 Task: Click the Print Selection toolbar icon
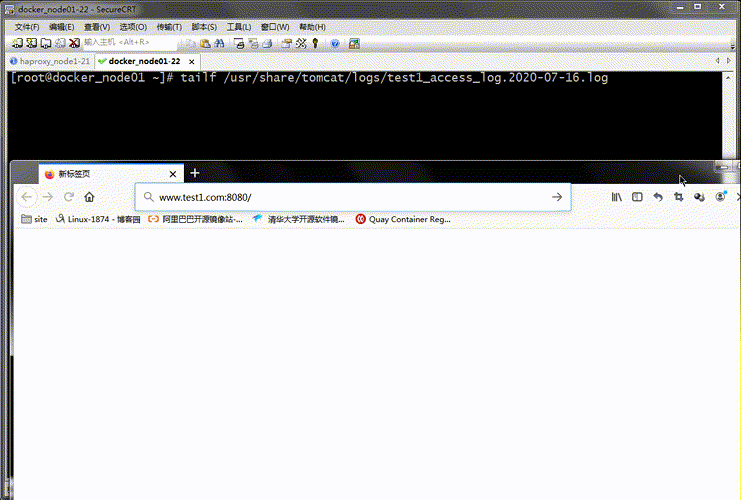[x=253, y=43]
